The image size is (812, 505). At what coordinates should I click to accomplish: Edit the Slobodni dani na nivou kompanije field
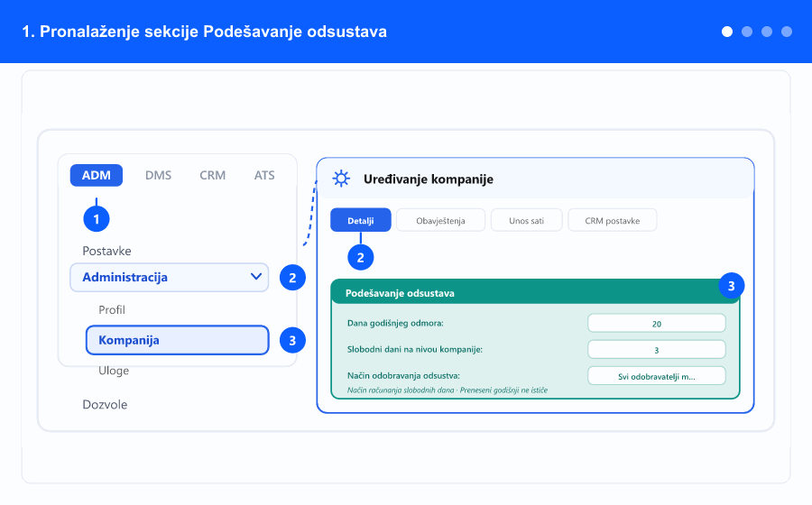(656, 350)
